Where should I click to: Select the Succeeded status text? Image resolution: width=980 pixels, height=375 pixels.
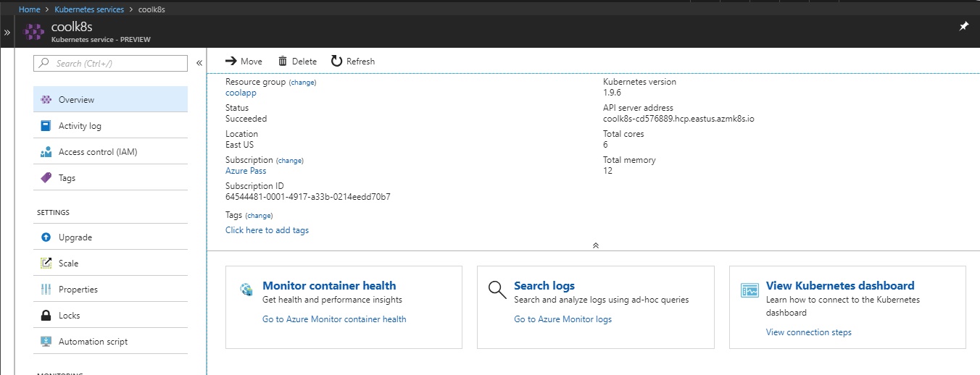(246, 119)
